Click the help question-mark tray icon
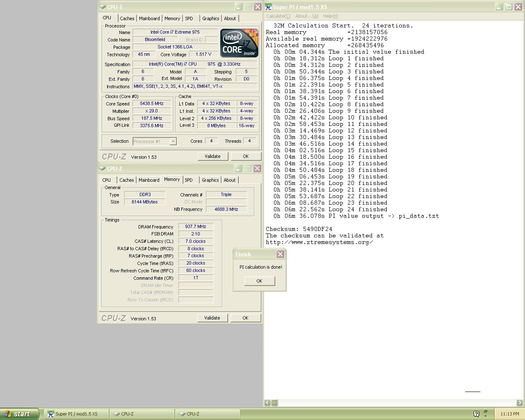 pos(476,414)
